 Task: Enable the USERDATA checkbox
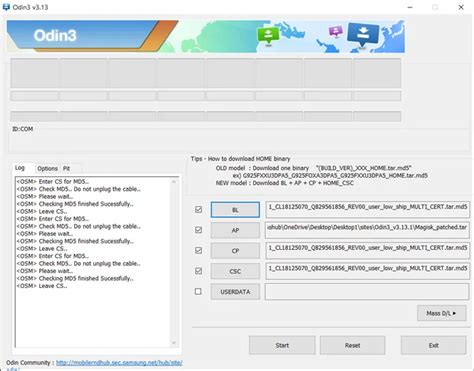198,291
